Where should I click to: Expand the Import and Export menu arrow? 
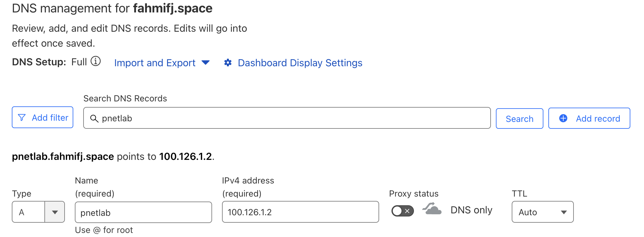(206, 63)
